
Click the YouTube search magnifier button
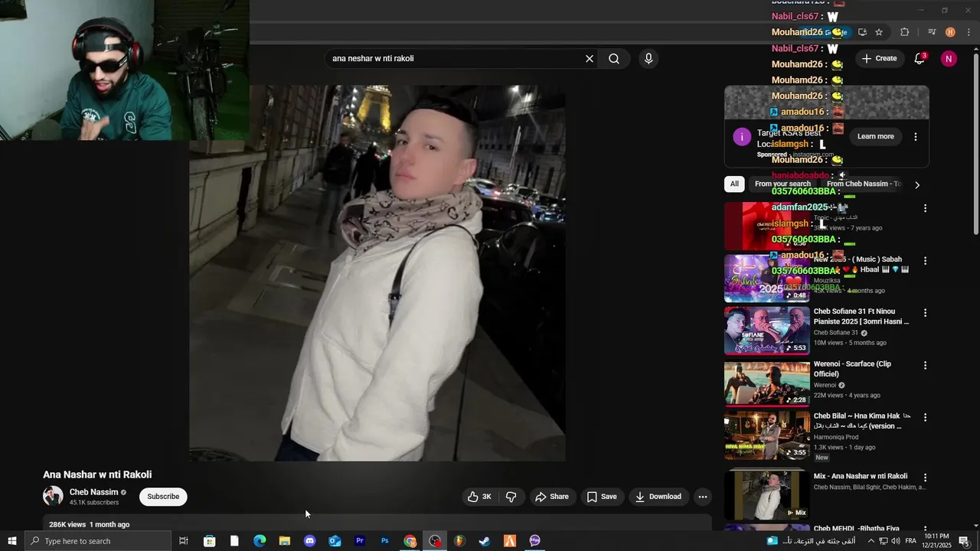pyautogui.click(x=614, y=59)
